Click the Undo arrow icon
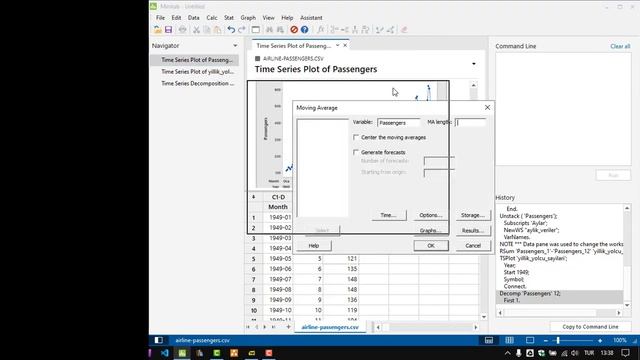Screen dimensions: 640x360 [x=231, y=30]
